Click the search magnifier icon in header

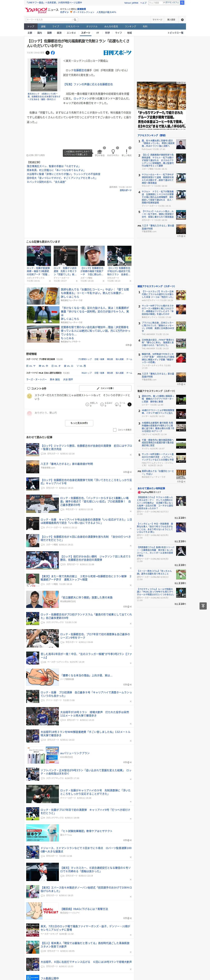pos(75,19)
